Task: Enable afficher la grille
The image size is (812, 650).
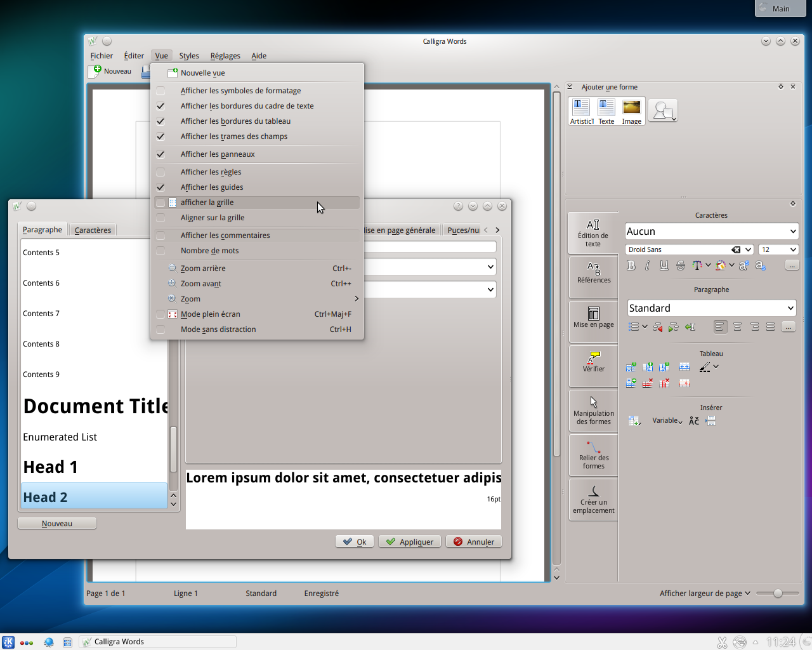Action: pos(257,202)
